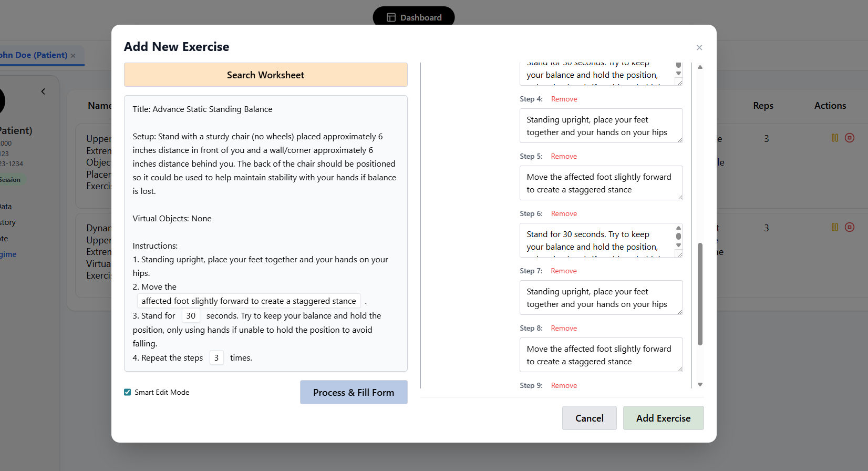868x471 pixels.
Task: Click the steps panel vertical scrollbar thumb
Action: pos(700,294)
